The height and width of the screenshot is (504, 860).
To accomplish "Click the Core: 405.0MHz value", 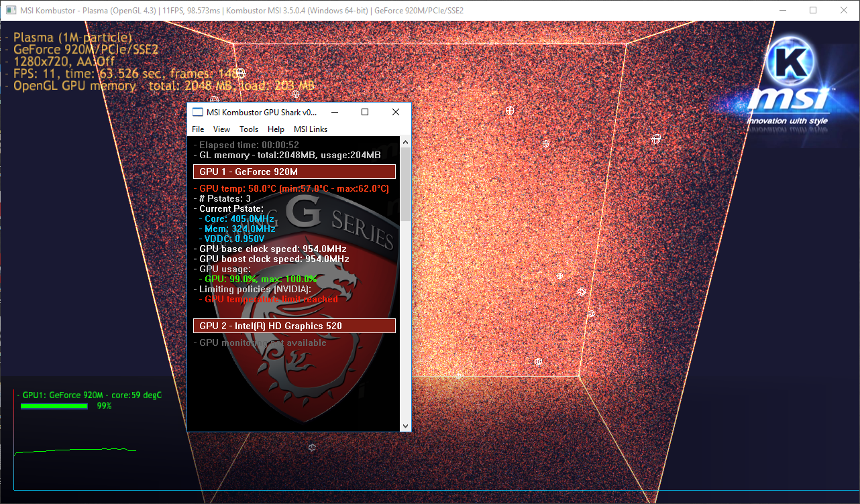I will click(x=236, y=219).
